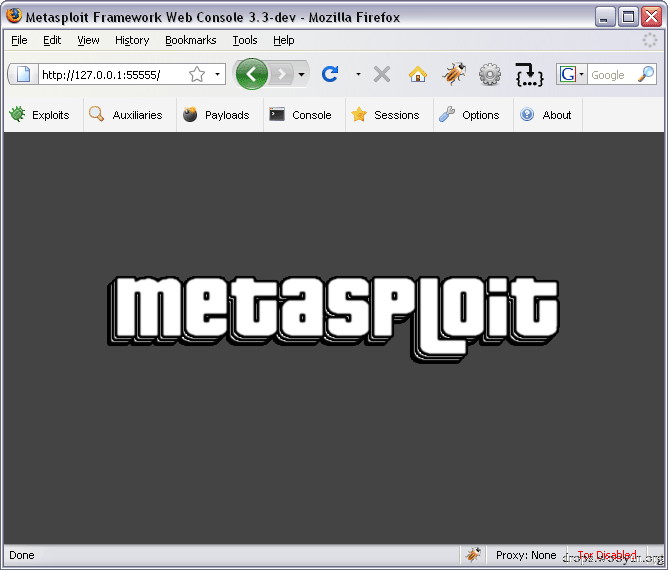Screen dimensions: 668x570
Task: Open the Google search engine selector dropdown
Action: tap(572, 75)
